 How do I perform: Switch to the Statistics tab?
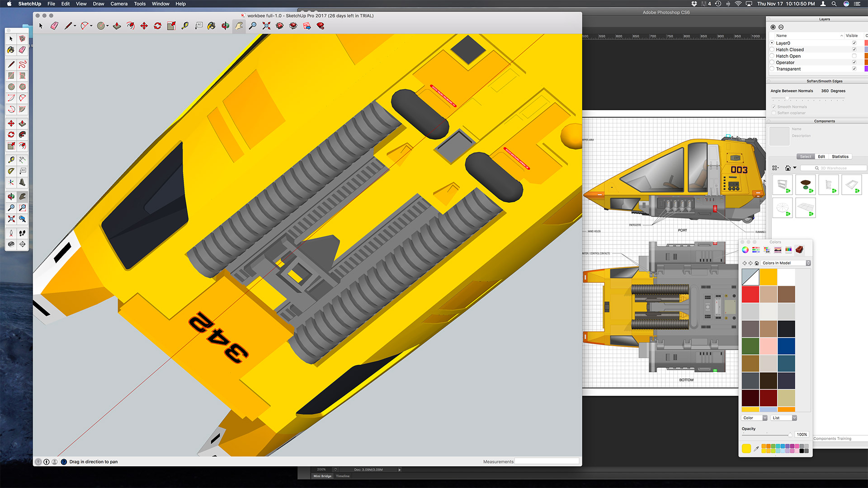tap(840, 157)
